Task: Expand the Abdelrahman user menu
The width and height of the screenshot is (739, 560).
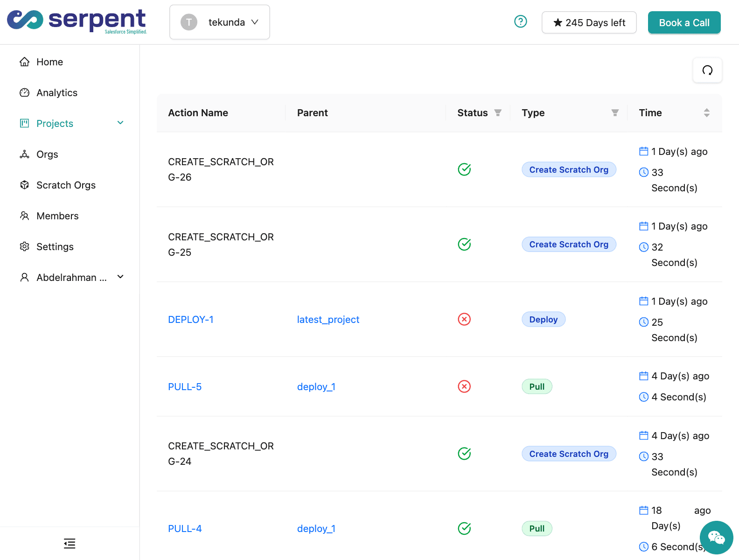Action: click(x=120, y=277)
